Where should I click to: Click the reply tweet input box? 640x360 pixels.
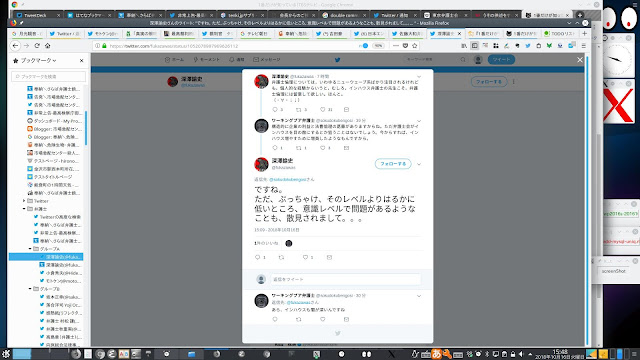pyautogui.click(x=345, y=279)
